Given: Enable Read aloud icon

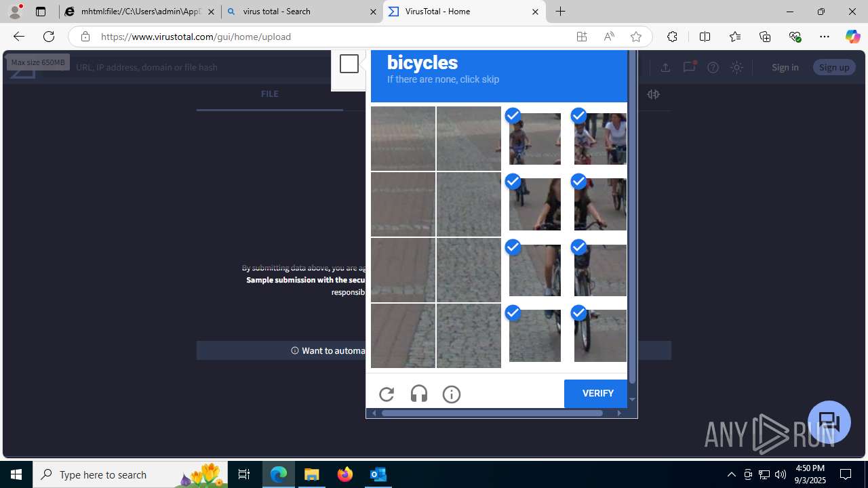Looking at the screenshot, I should click(x=609, y=37).
